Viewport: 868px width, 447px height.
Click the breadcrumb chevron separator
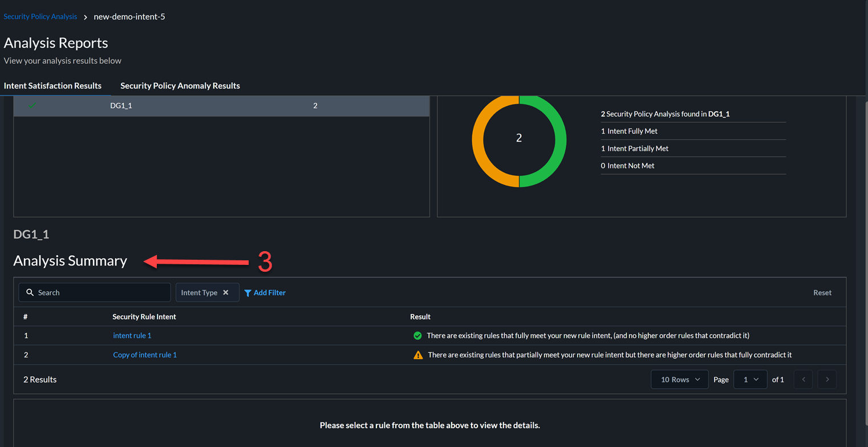click(x=86, y=17)
